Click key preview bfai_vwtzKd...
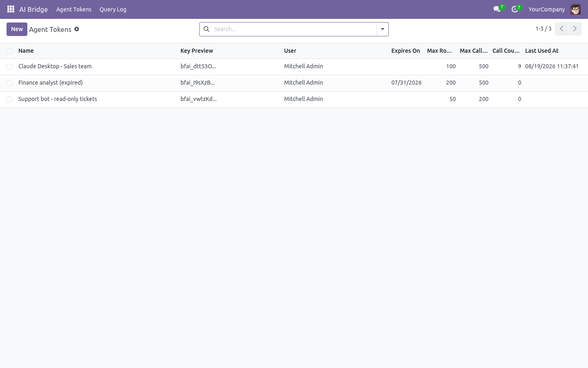Image resolution: width=588 pixels, height=368 pixels. tap(199, 99)
